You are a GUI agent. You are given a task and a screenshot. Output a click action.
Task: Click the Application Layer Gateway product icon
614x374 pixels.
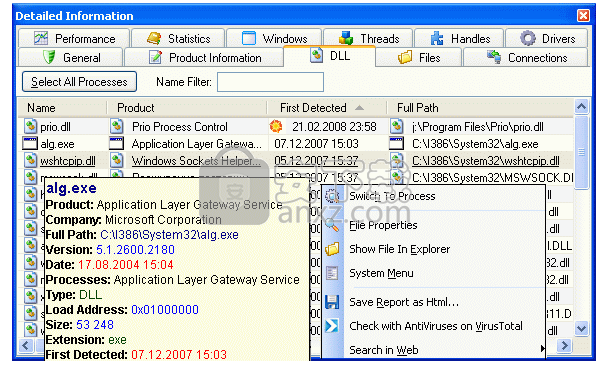(116, 143)
